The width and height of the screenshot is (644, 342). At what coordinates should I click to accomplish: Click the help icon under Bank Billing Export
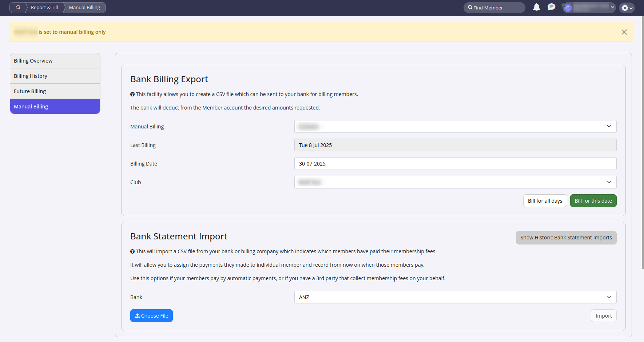(x=132, y=94)
